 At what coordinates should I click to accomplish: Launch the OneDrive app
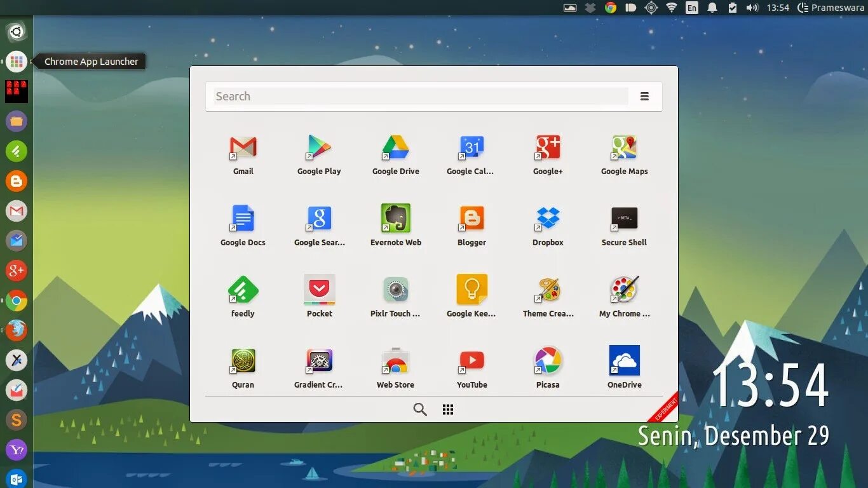pyautogui.click(x=624, y=362)
